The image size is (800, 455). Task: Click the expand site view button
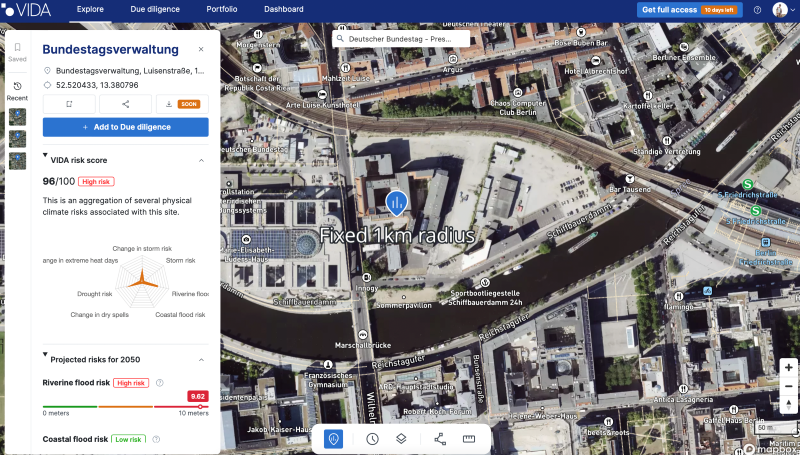(x=69, y=104)
